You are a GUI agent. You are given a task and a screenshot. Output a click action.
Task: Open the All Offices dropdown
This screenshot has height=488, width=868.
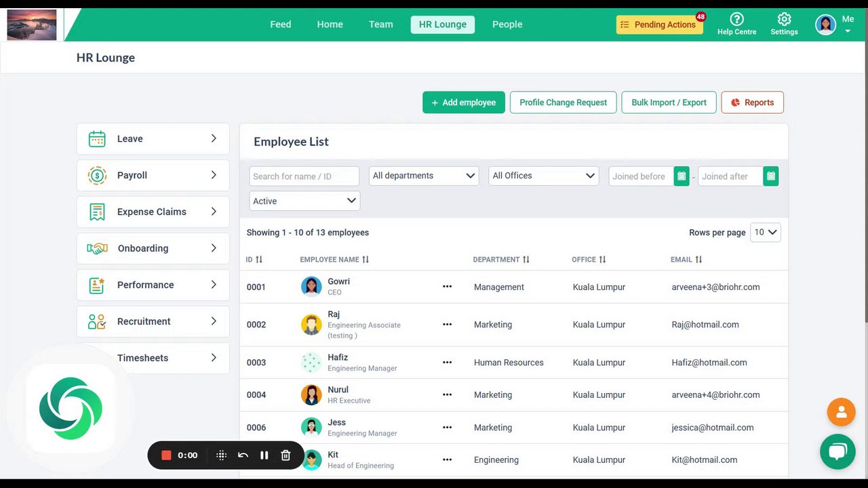(544, 176)
